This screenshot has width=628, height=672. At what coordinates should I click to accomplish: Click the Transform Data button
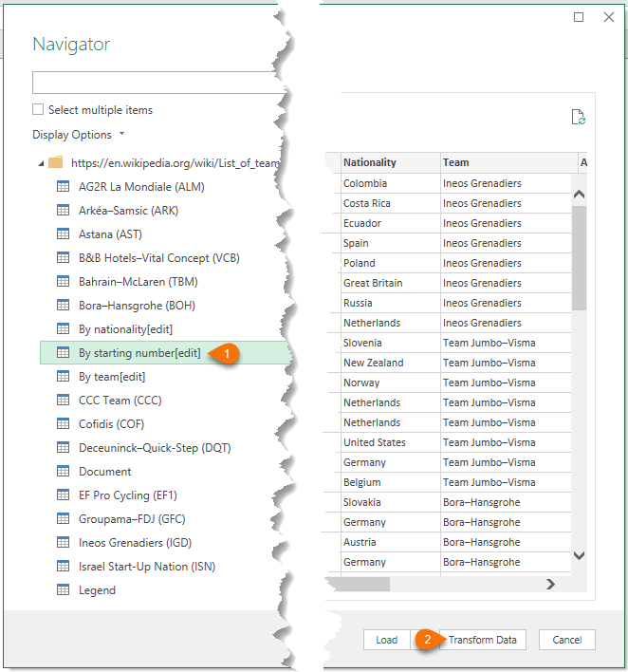482,640
